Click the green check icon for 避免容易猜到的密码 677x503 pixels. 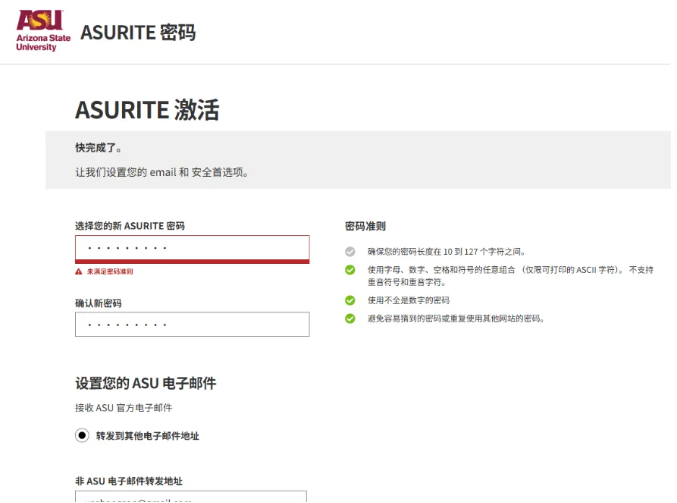350,319
